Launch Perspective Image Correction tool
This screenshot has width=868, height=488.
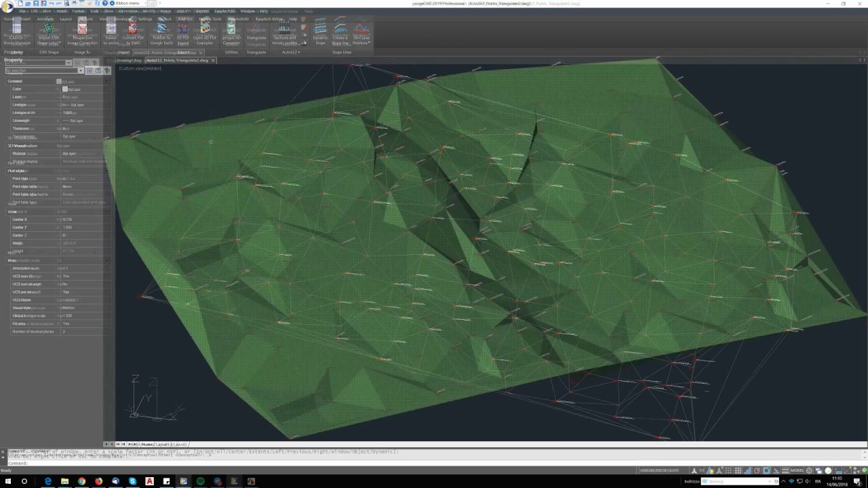coord(82,34)
